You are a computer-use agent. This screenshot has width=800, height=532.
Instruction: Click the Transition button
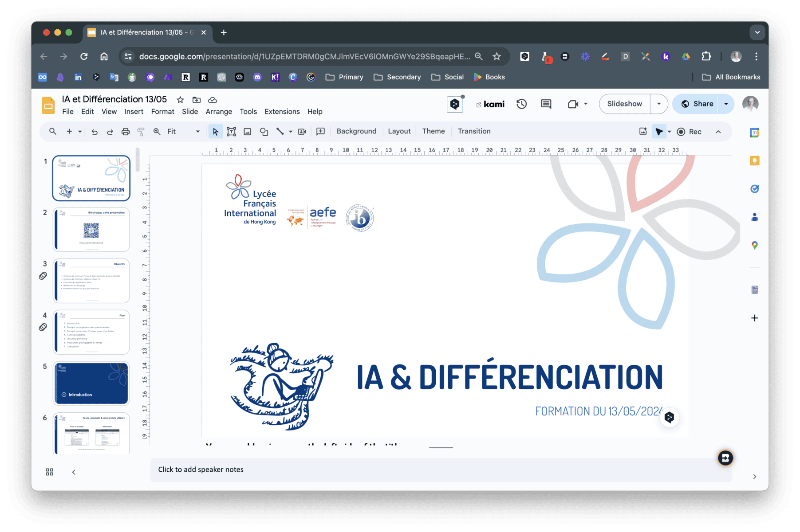click(474, 131)
